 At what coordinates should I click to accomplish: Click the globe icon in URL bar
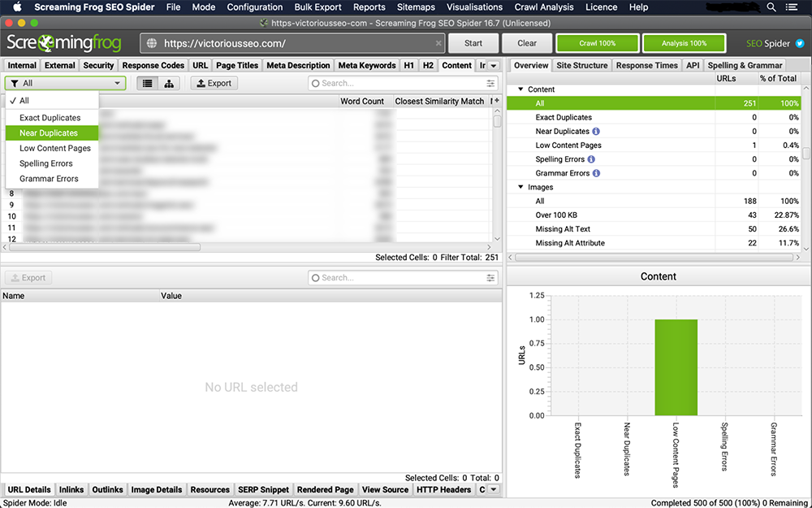(152, 44)
